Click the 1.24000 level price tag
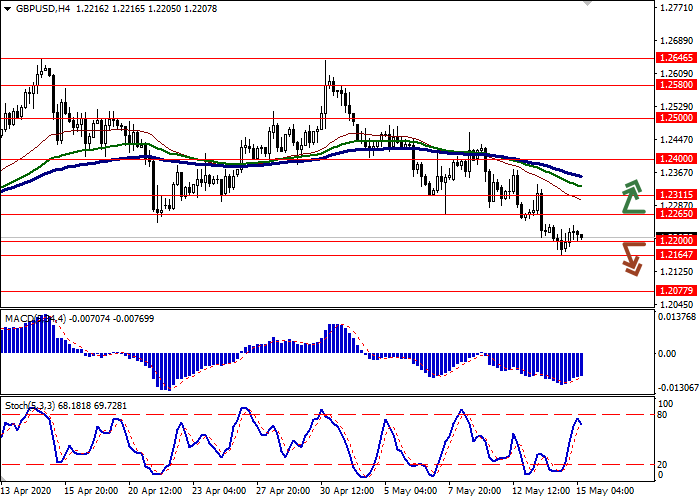This screenshot has height=500, width=700. pos(676,159)
